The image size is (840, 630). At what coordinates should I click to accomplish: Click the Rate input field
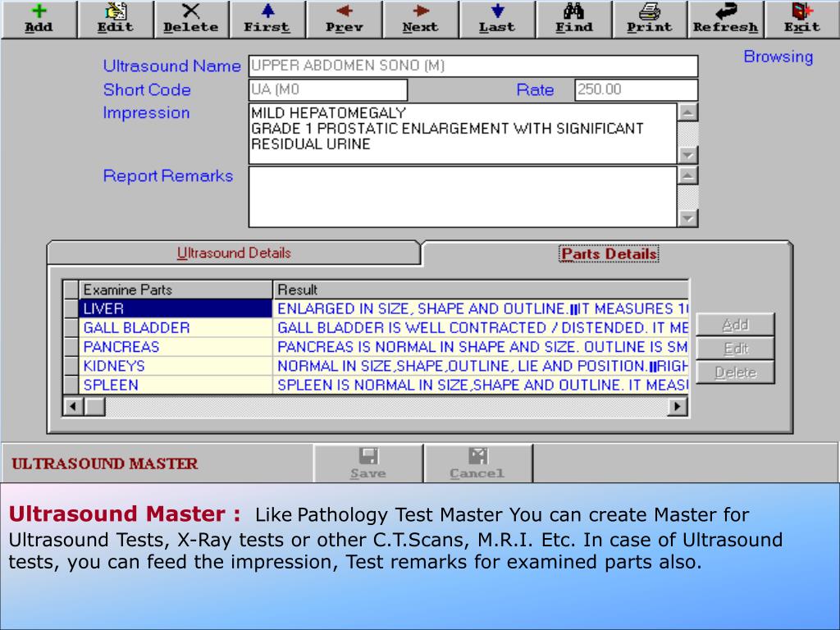pos(637,89)
